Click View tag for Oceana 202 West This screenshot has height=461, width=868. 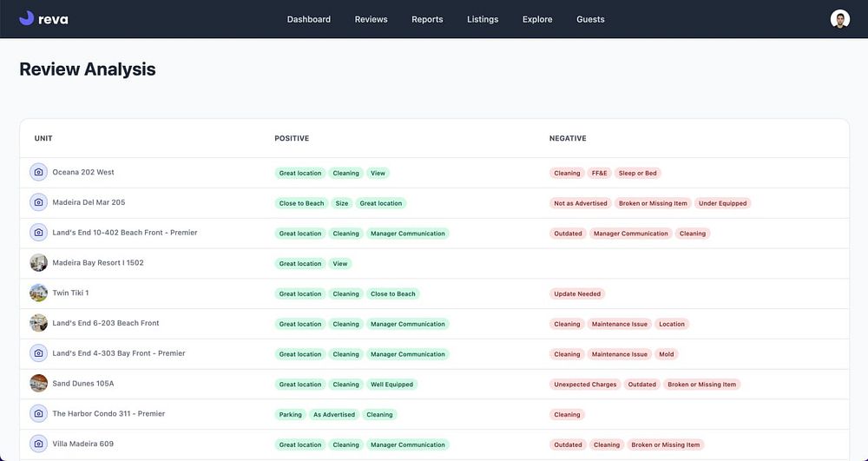(378, 174)
